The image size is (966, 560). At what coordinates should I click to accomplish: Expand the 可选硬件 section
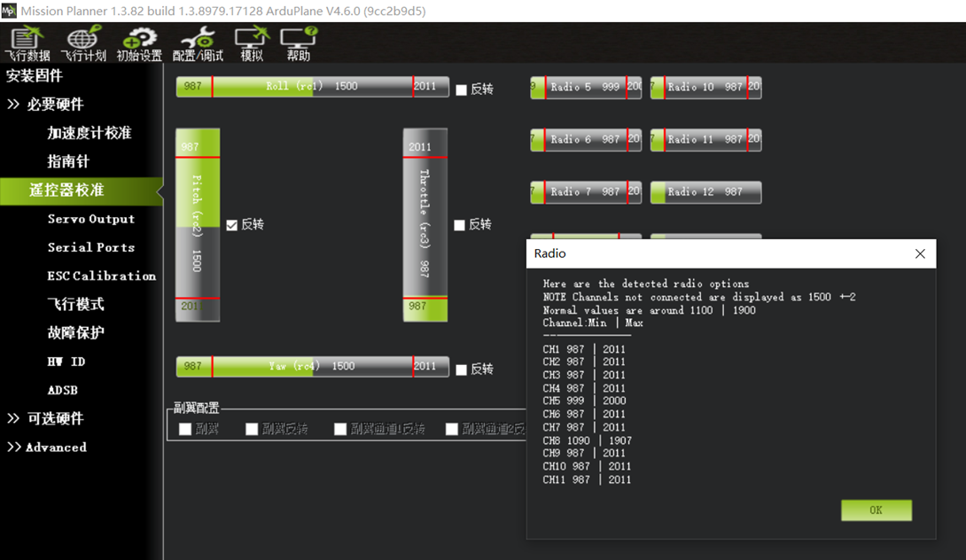[46, 418]
